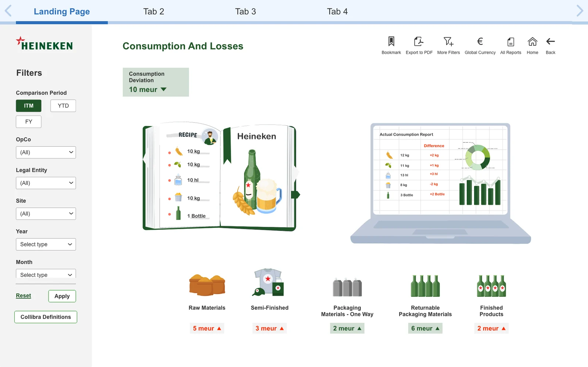
Task: Expand the OpCo dropdown
Action: 46,152
